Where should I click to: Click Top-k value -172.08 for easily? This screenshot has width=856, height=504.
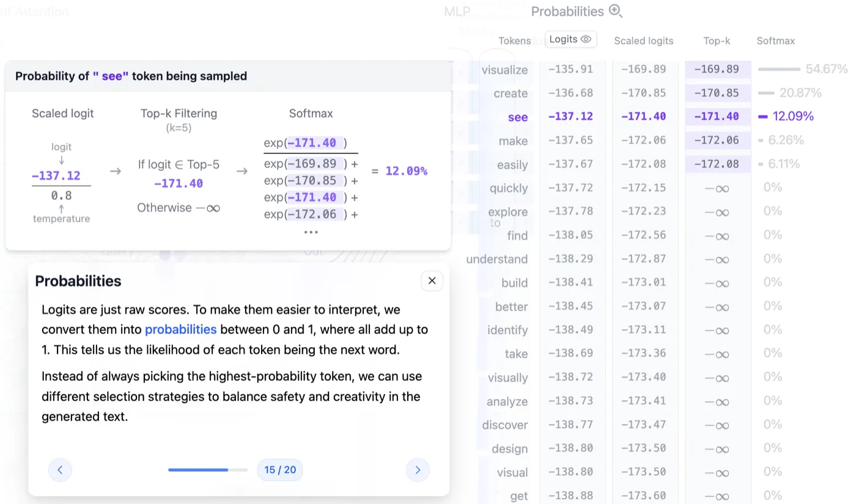717,164
